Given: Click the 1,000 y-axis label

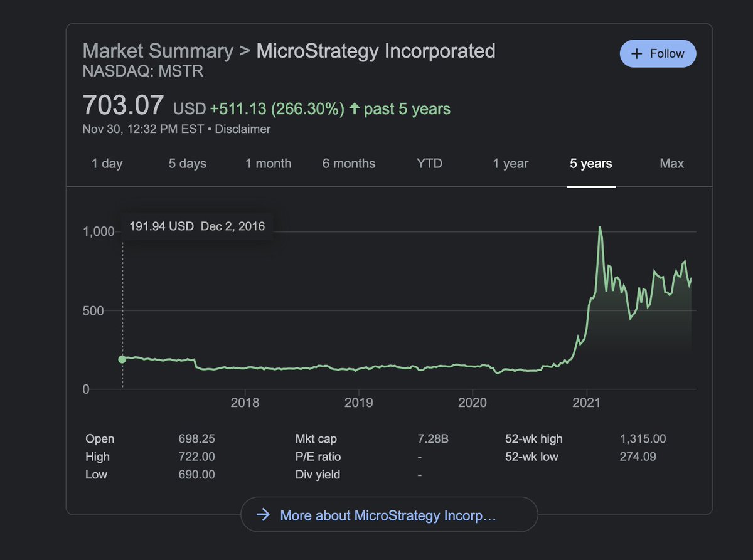Looking at the screenshot, I should tap(99, 231).
